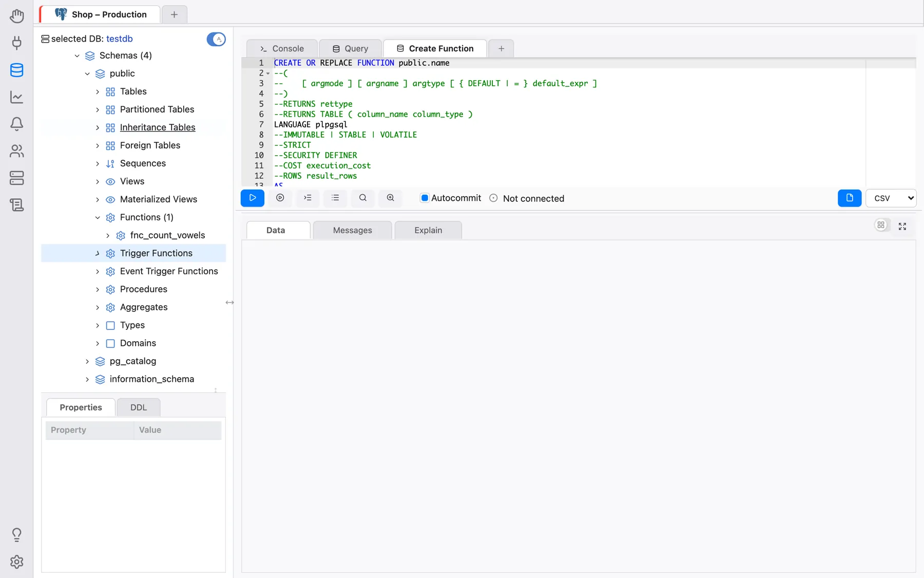Select Inheritance Tables tree item
The width and height of the screenshot is (924, 578).
[158, 127]
